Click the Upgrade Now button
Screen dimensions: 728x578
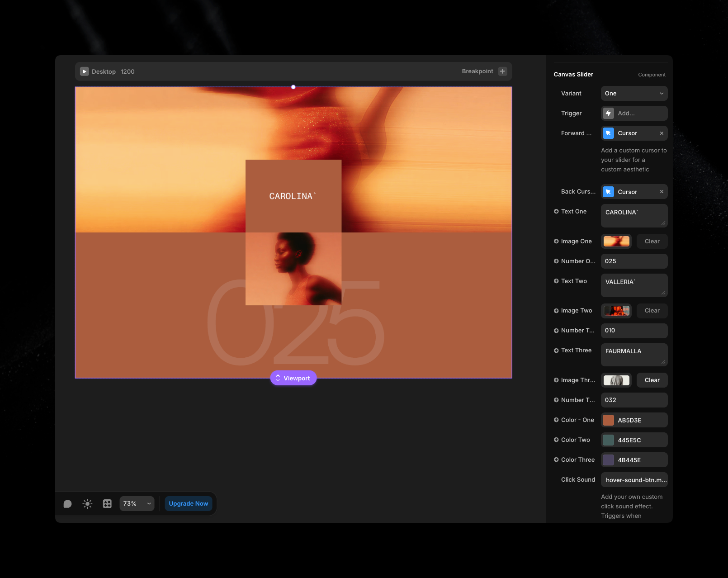pos(188,504)
